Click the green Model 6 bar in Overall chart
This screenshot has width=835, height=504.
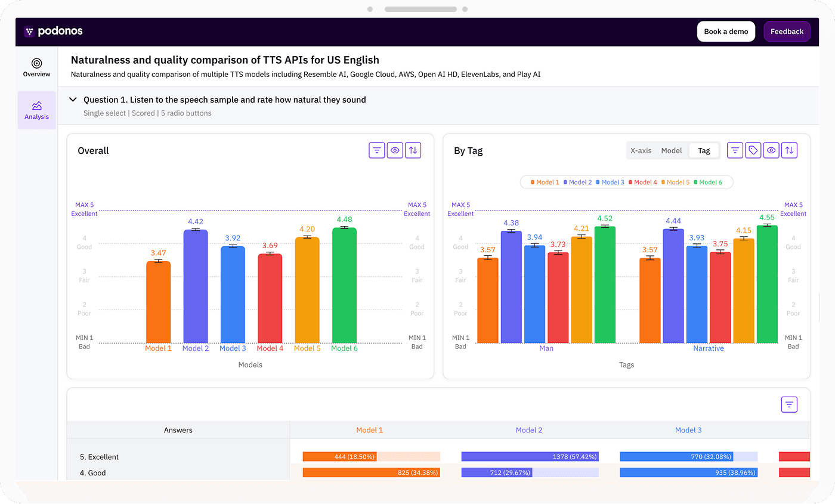click(x=344, y=285)
